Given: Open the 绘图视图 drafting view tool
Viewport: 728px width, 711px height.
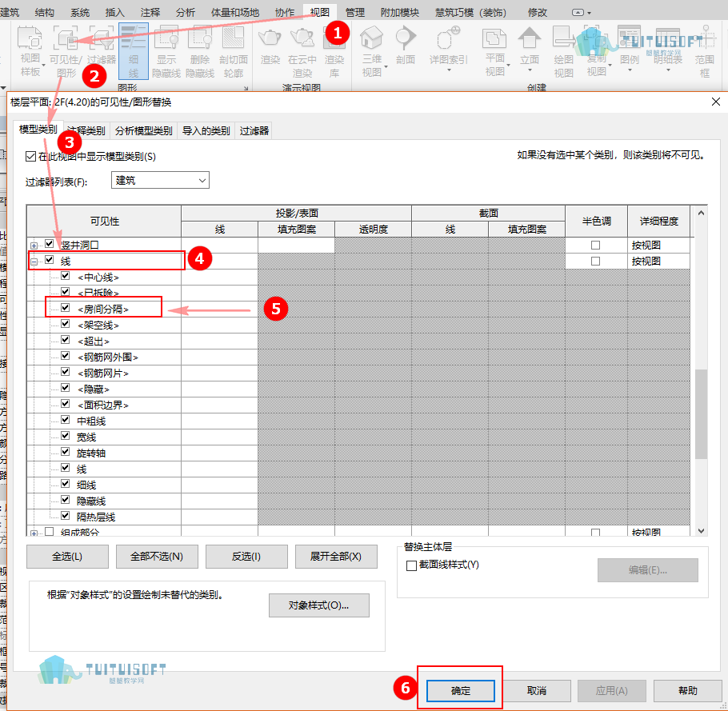Looking at the screenshot, I should click(564, 52).
